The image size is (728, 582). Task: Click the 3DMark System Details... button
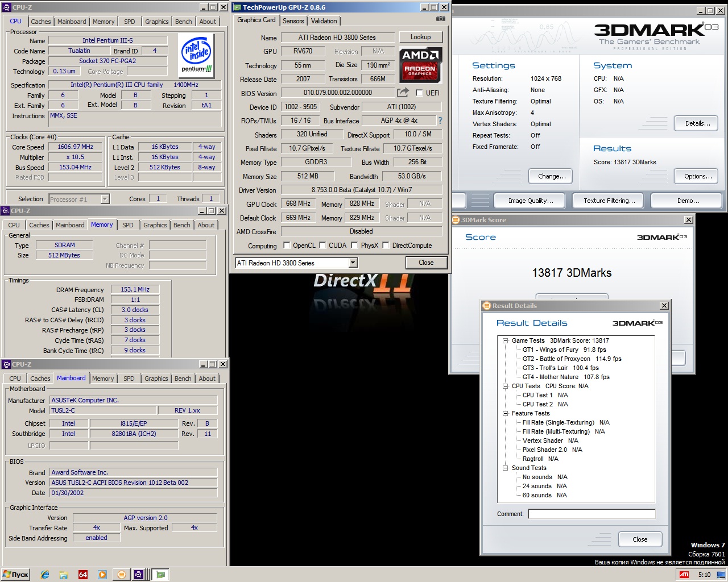coord(697,123)
